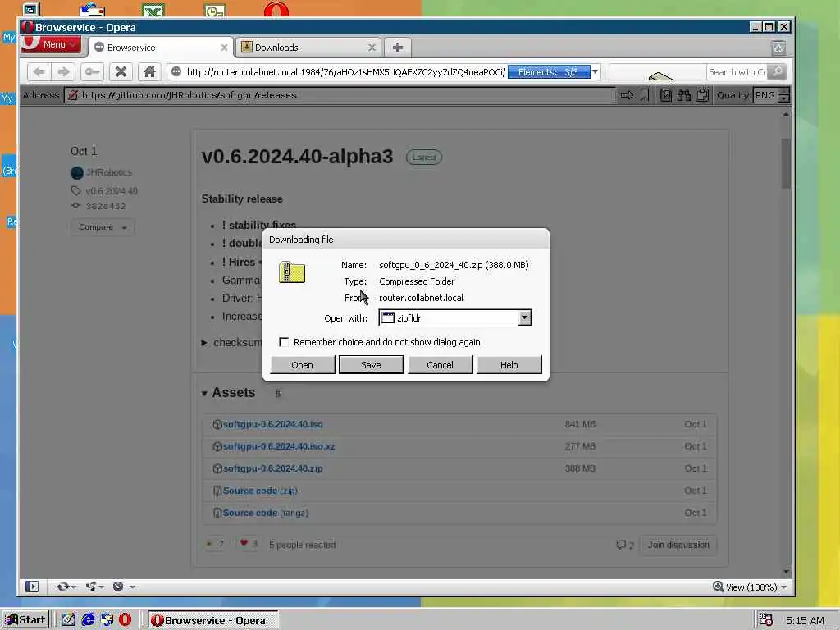Image resolution: width=840 pixels, height=630 pixels.
Task: Click the Opera Link sync status icon
Action: [62, 587]
